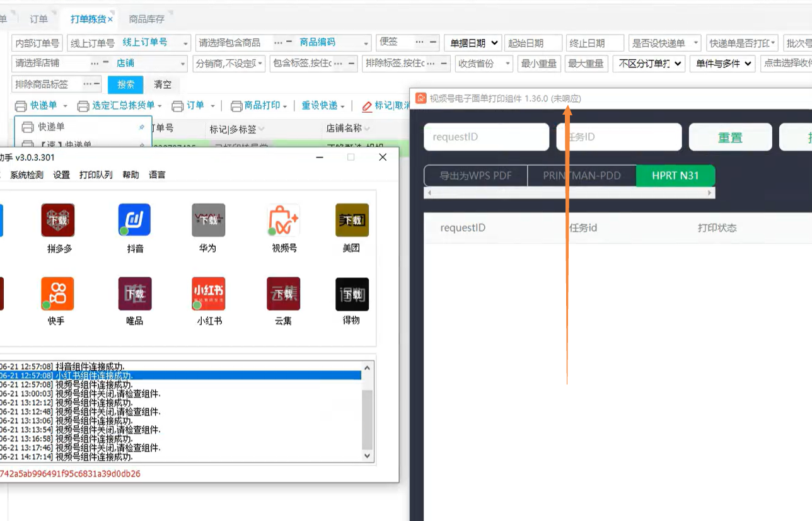Click right arrow of printer tabs scrollbar

[710, 193]
